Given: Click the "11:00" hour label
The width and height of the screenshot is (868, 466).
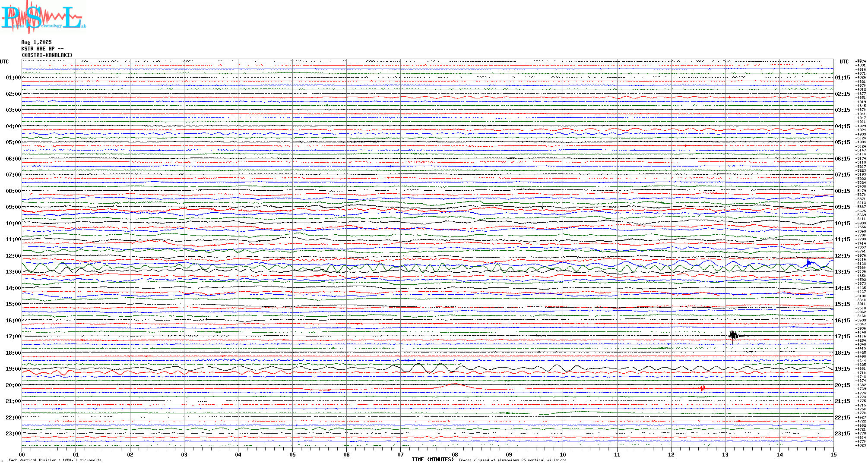Looking at the screenshot, I should [x=13, y=239].
